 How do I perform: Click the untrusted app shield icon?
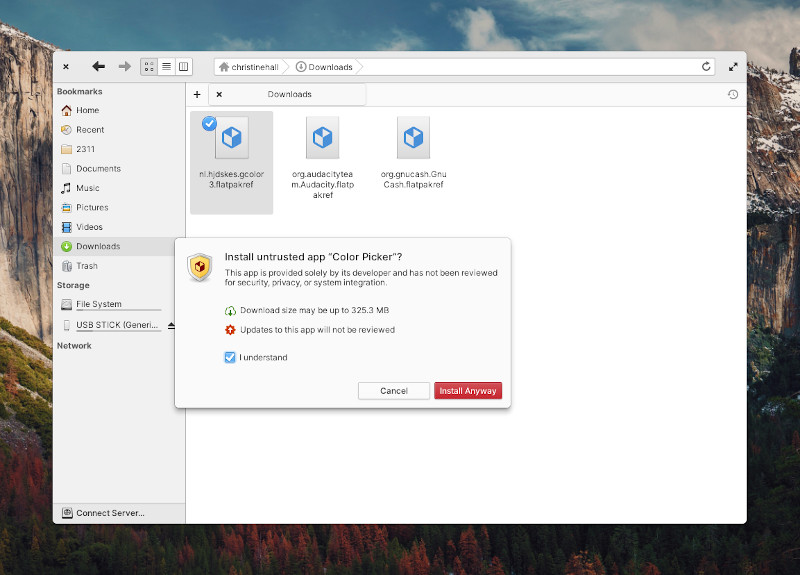199,267
